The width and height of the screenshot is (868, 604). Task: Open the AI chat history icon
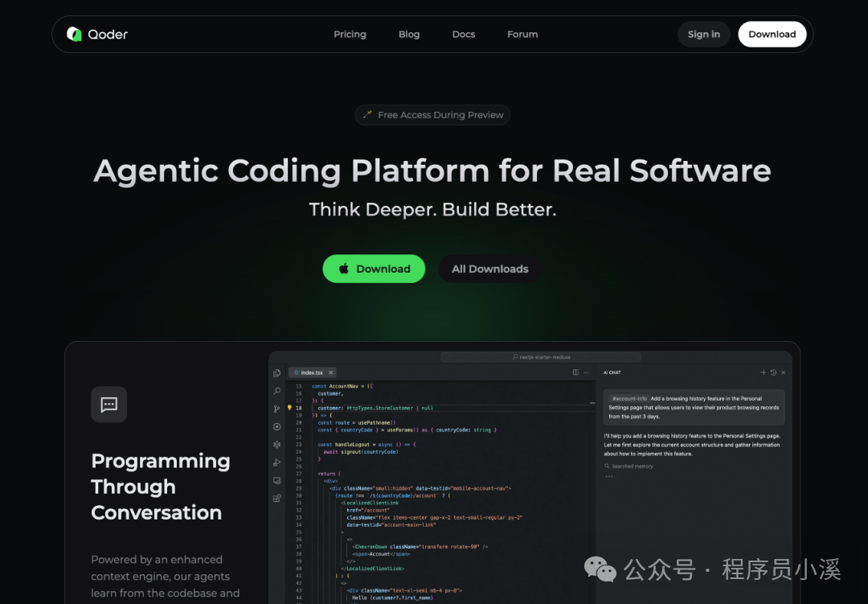pyautogui.click(x=773, y=372)
